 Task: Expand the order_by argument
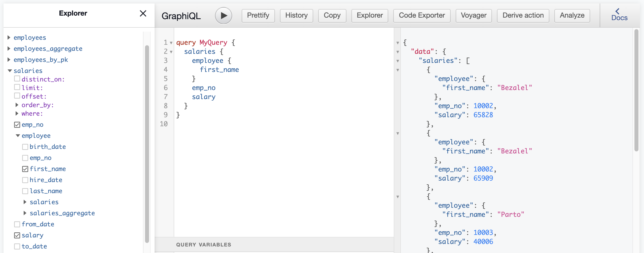(x=17, y=105)
